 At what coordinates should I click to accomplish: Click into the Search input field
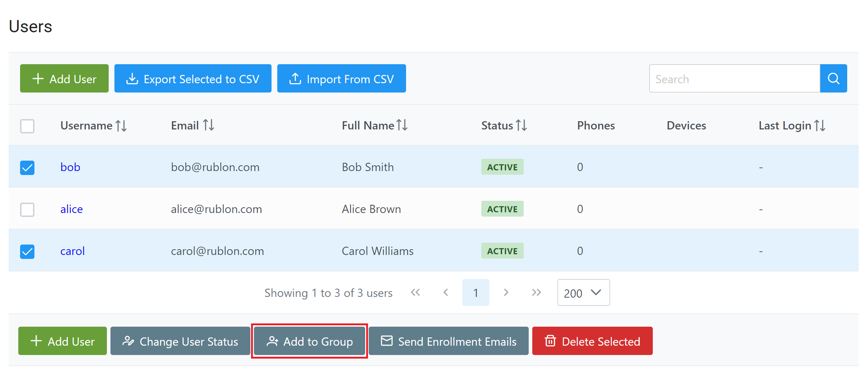point(734,79)
